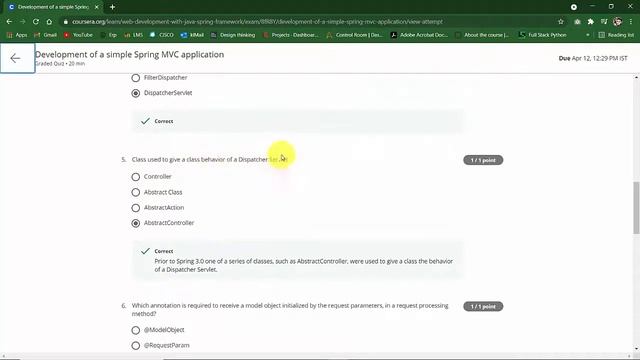Open the Chrome profile avatar
The width and height of the screenshot is (640, 360).
(618, 22)
